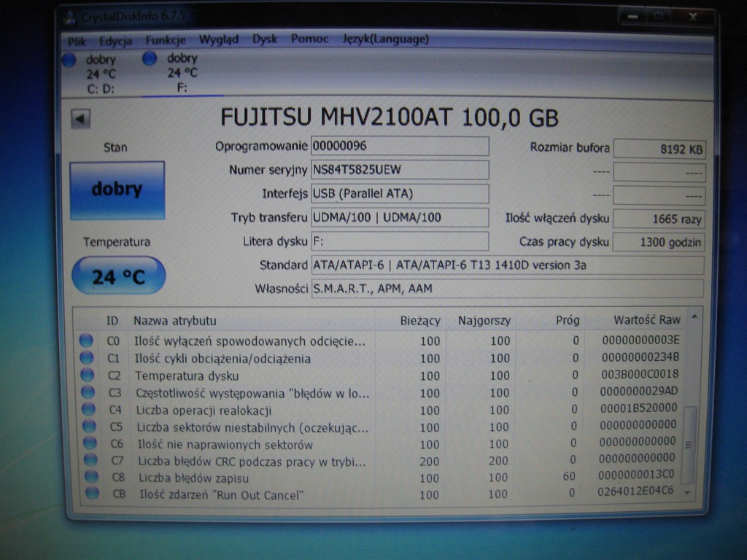Click the Najgorszy column header
747x560 pixels.
(481, 321)
